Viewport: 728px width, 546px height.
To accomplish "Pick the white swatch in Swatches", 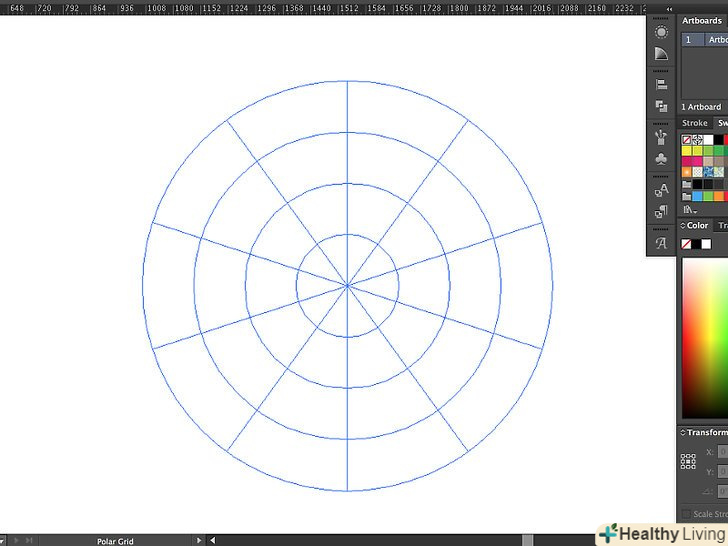I will point(708,140).
